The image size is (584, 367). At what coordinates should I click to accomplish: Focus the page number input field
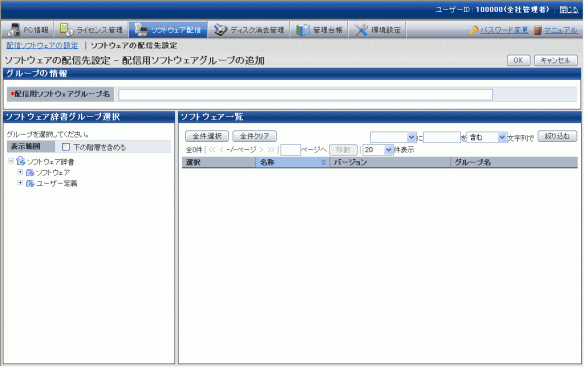click(290, 150)
